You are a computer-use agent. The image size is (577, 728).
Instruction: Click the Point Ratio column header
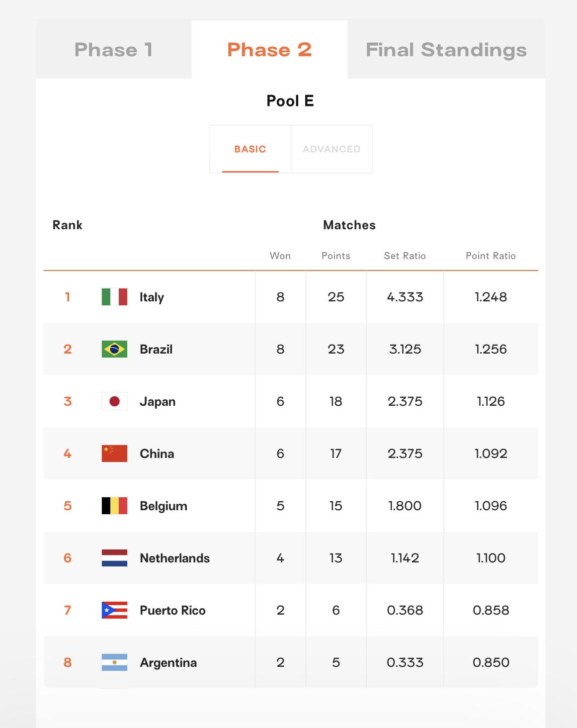pyautogui.click(x=491, y=256)
